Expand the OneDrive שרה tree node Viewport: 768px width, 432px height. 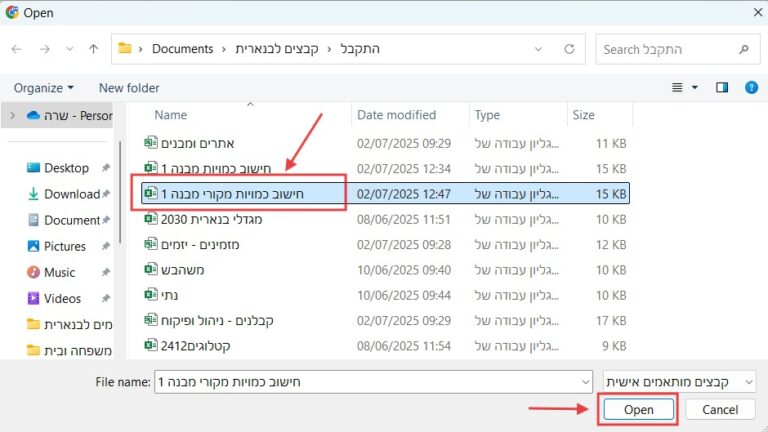11,115
